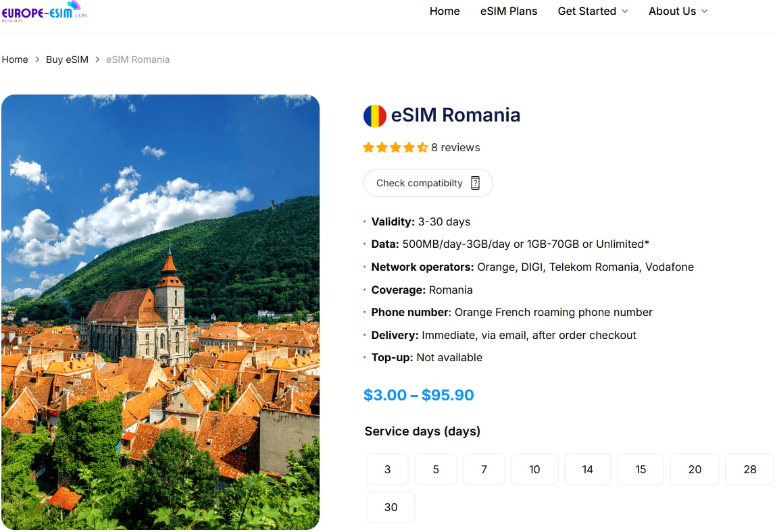Click Home in the breadcrumb trail
775x532 pixels.
pyautogui.click(x=15, y=59)
